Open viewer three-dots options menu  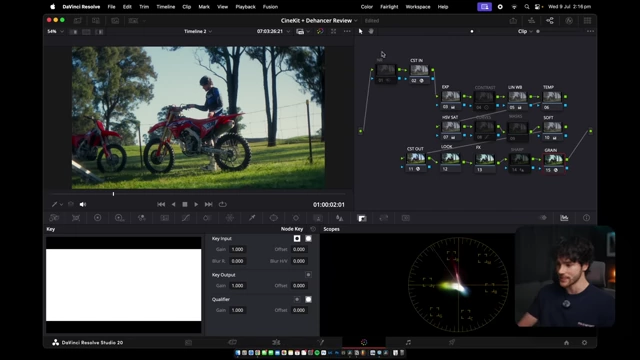(347, 31)
